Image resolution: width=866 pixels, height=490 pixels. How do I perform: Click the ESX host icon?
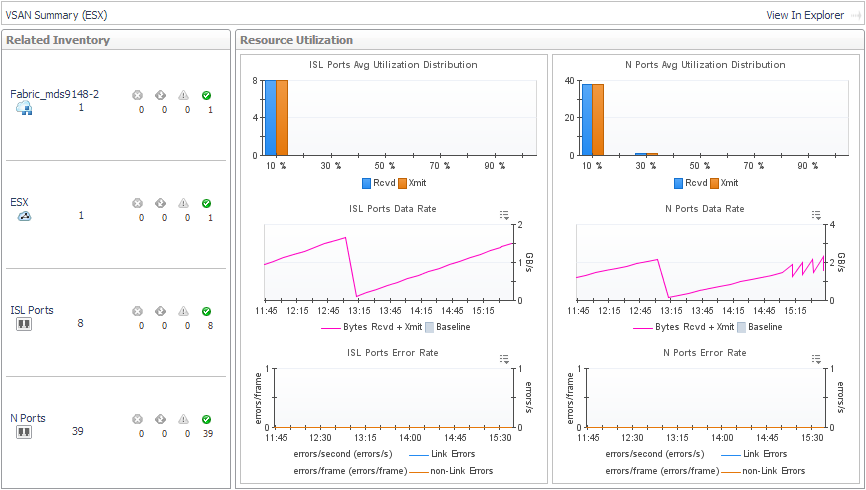pos(24,216)
